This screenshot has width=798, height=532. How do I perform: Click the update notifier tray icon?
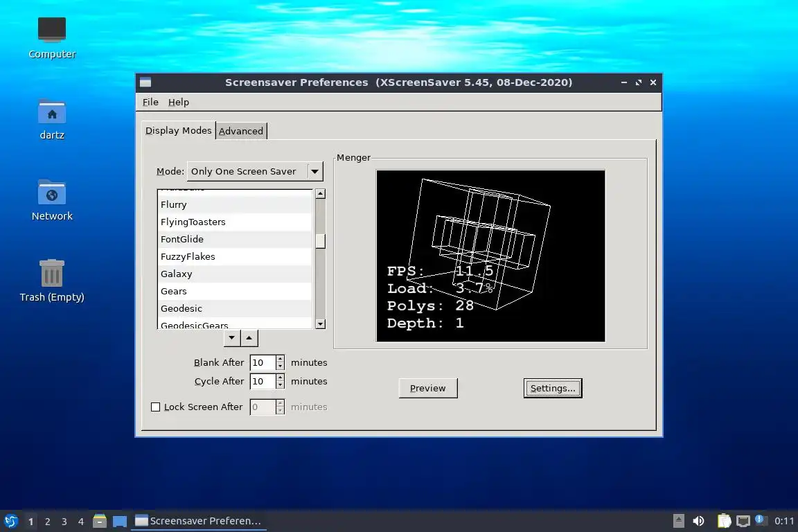coord(761,520)
